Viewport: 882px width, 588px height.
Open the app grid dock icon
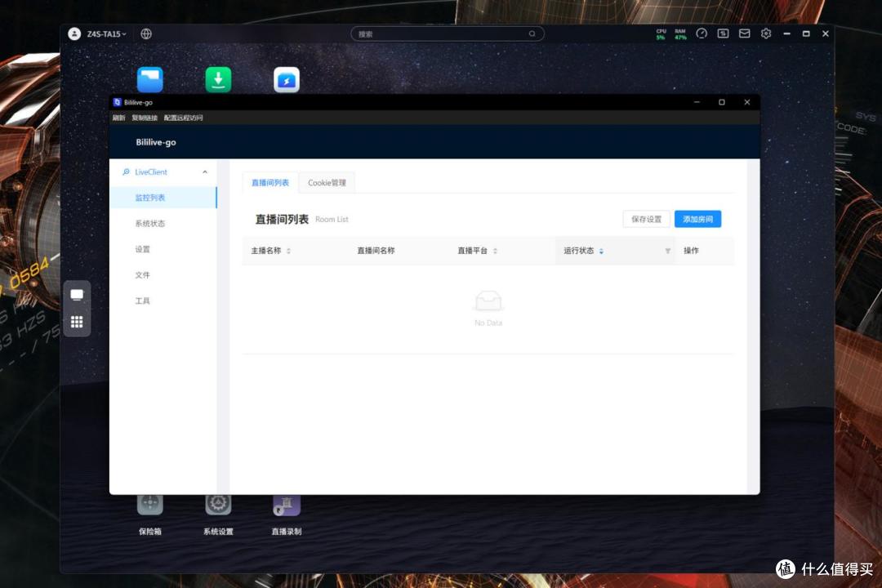[x=77, y=322]
